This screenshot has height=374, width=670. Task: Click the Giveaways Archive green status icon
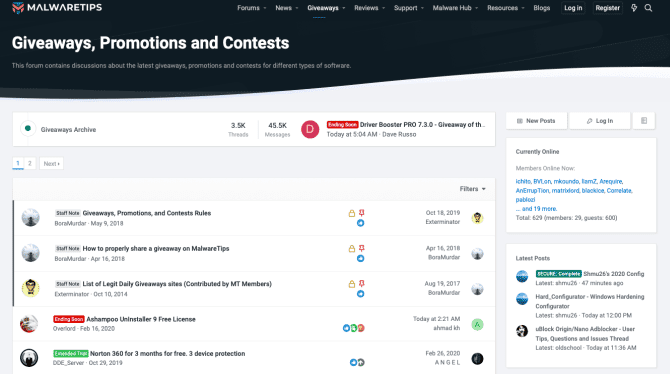(x=28, y=128)
